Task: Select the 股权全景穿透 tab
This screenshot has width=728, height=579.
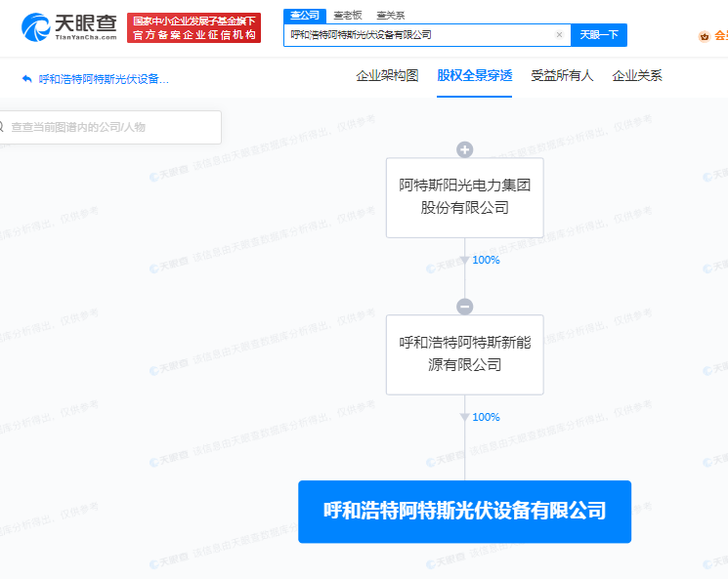Action: (x=474, y=75)
